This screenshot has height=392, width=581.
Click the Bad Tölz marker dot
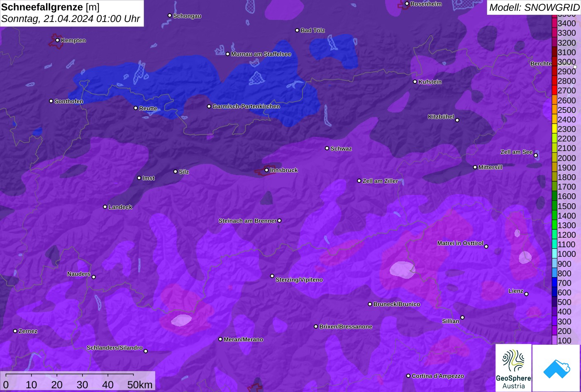(x=297, y=30)
